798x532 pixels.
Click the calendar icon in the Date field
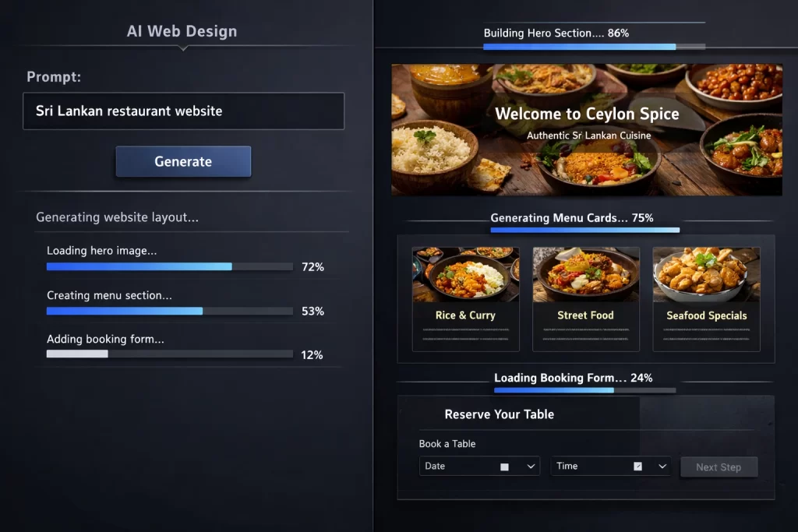coord(504,467)
